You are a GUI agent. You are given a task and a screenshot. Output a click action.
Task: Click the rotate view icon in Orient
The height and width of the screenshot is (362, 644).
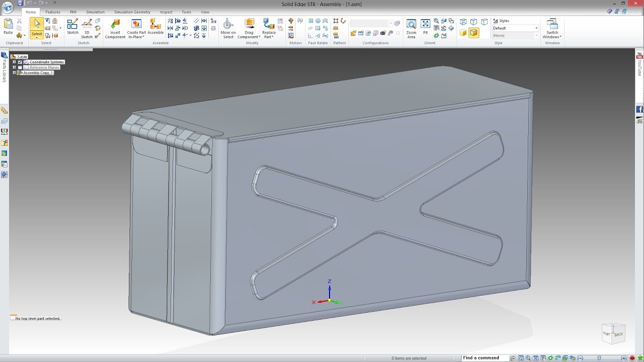pos(436,36)
